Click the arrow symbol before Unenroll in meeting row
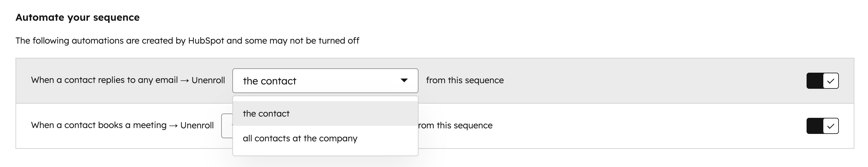The height and width of the screenshot is (167, 868). (173, 126)
